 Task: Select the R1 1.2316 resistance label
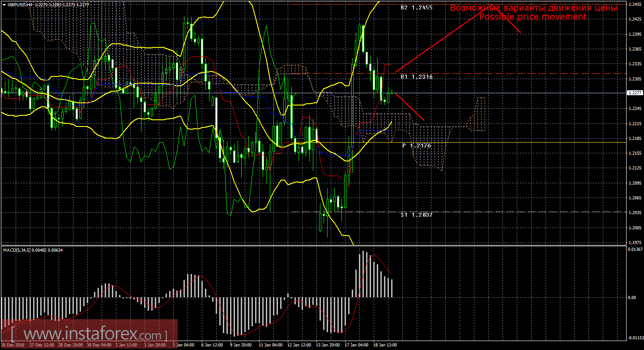[416, 77]
